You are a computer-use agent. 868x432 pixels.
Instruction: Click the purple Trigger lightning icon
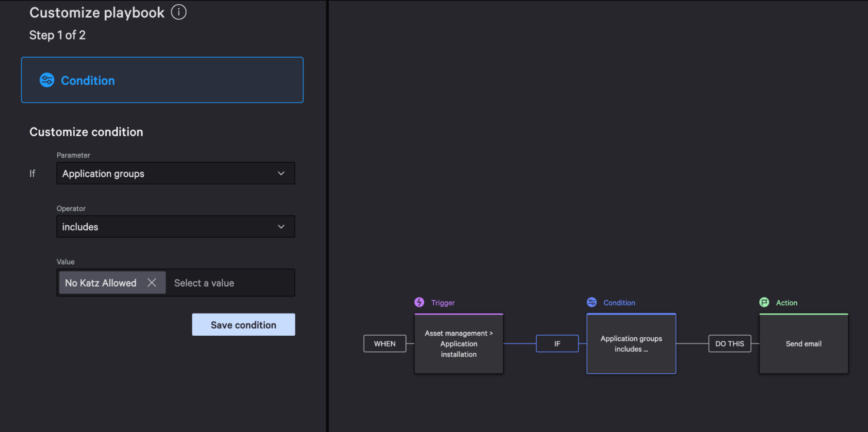[419, 302]
